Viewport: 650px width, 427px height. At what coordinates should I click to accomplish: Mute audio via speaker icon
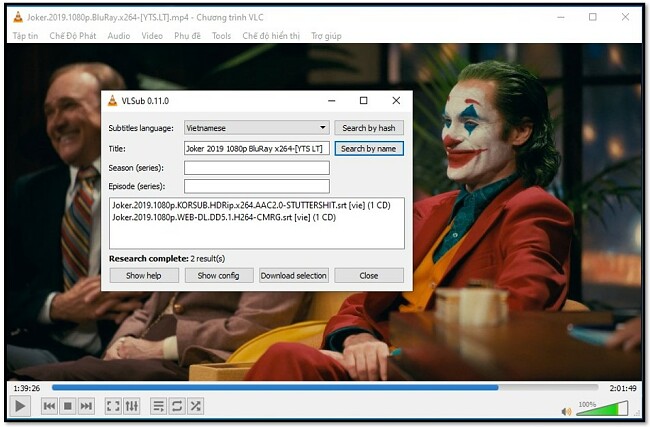coord(565,411)
